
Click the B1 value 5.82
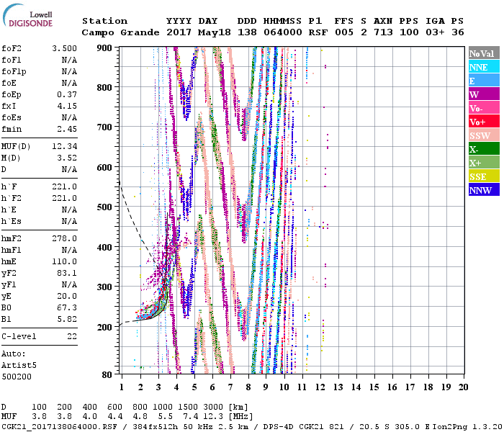(67, 319)
